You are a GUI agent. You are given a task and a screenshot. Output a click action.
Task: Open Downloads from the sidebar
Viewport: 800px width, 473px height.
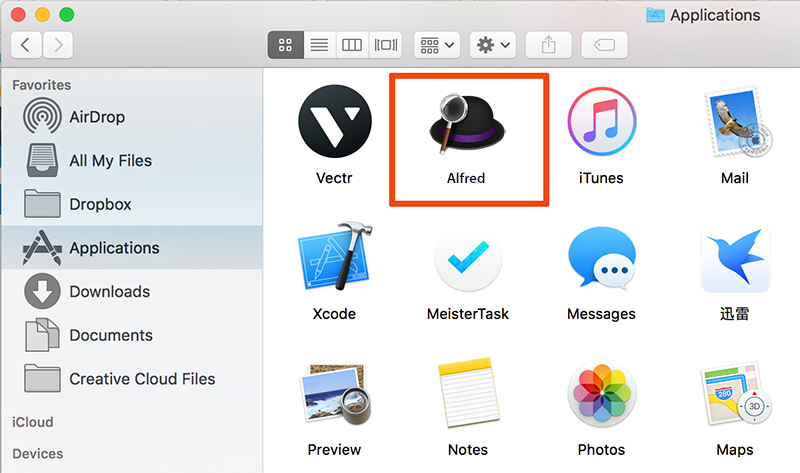[x=132, y=291]
